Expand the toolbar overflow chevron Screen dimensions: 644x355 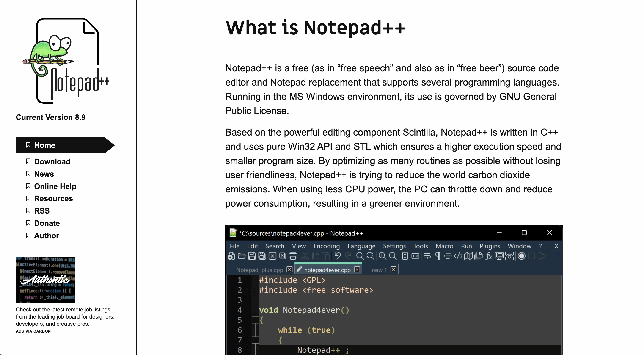[x=558, y=255]
